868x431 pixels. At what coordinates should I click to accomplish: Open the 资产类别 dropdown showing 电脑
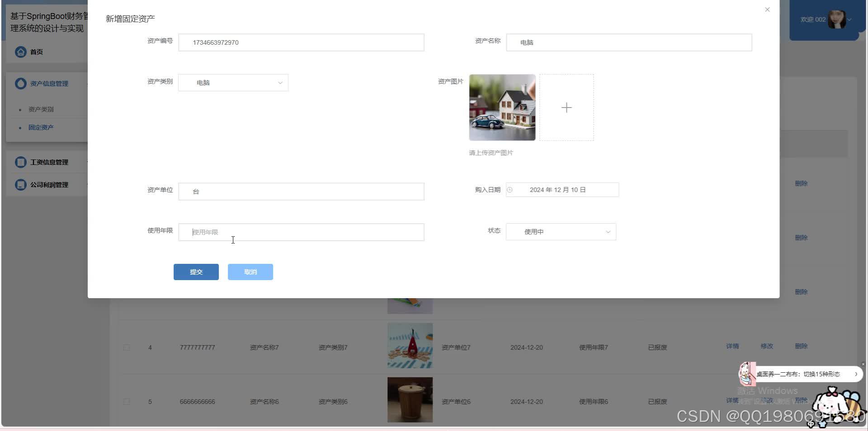point(233,82)
